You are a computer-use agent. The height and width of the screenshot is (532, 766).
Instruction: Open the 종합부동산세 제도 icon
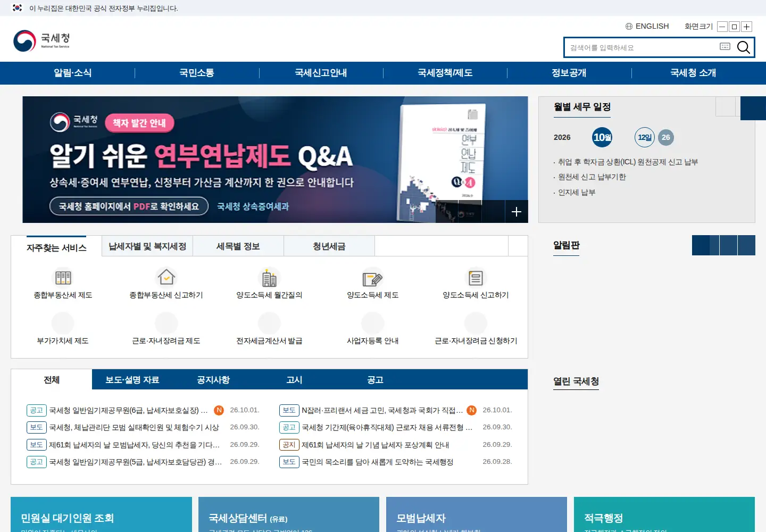tap(63, 278)
